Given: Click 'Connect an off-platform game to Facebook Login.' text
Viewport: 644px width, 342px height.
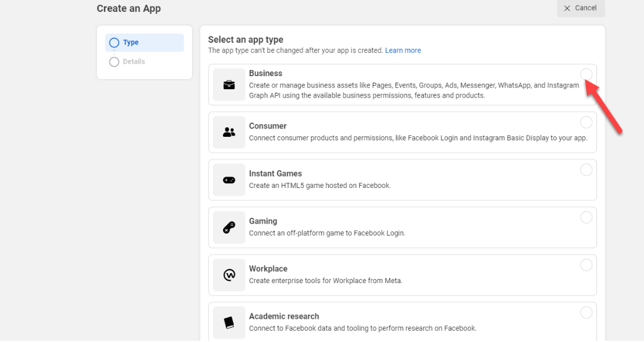Looking at the screenshot, I should click(327, 233).
